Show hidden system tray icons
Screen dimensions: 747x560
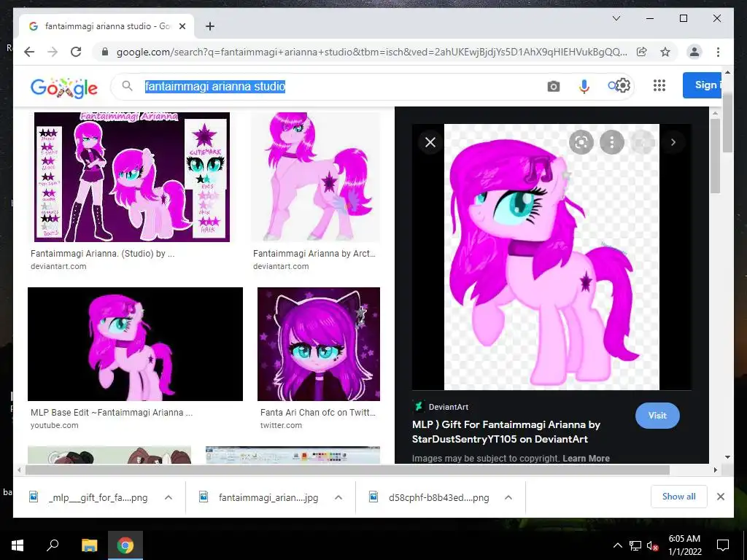click(x=617, y=545)
